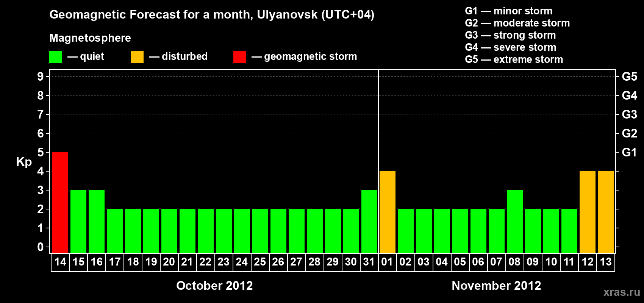Click the Kp value 0 label
Image resolution: width=644 pixels, height=303 pixels.
click(x=41, y=247)
